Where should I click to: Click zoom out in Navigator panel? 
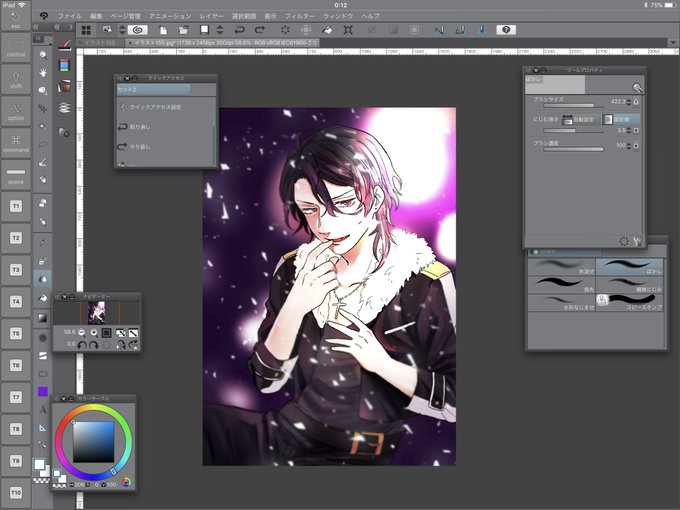pyautogui.click(x=82, y=333)
